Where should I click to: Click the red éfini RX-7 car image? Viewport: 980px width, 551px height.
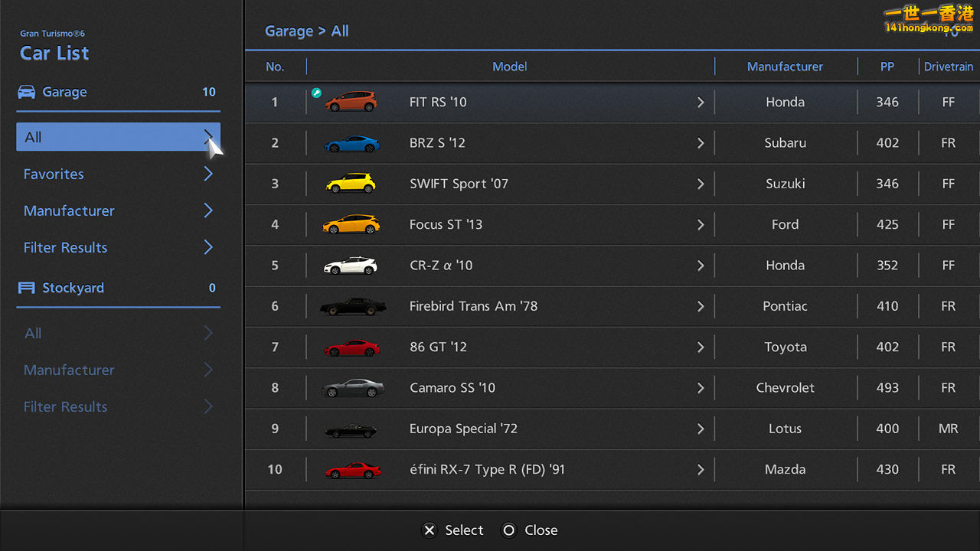(x=351, y=469)
